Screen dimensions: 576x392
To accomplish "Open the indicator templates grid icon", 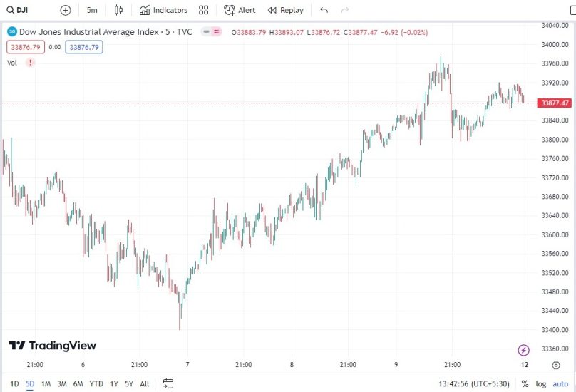I will click(x=204, y=10).
